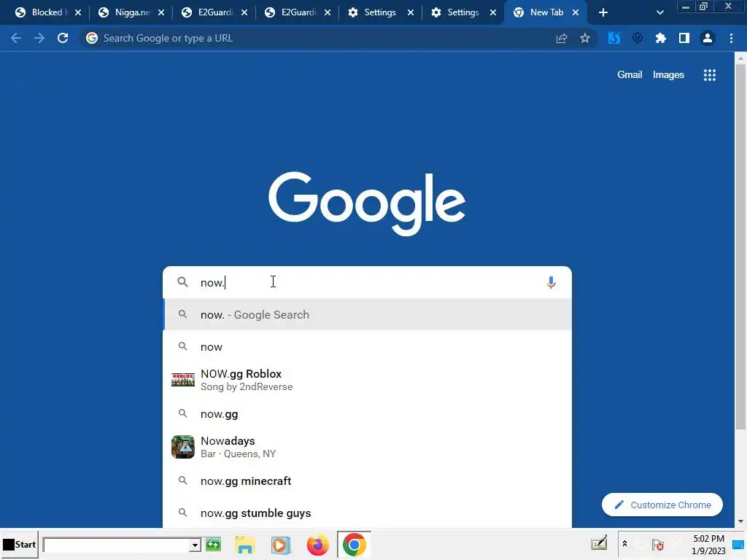Click inside the Google search input
Viewport: 747px width, 560px height.
(x=367, y=282)
